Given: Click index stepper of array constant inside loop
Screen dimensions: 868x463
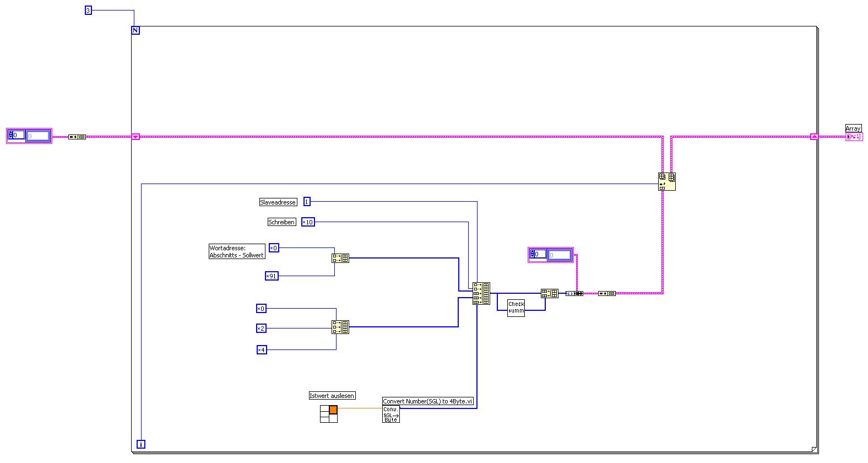Looking at the screenshot, I should click(532, 254).
